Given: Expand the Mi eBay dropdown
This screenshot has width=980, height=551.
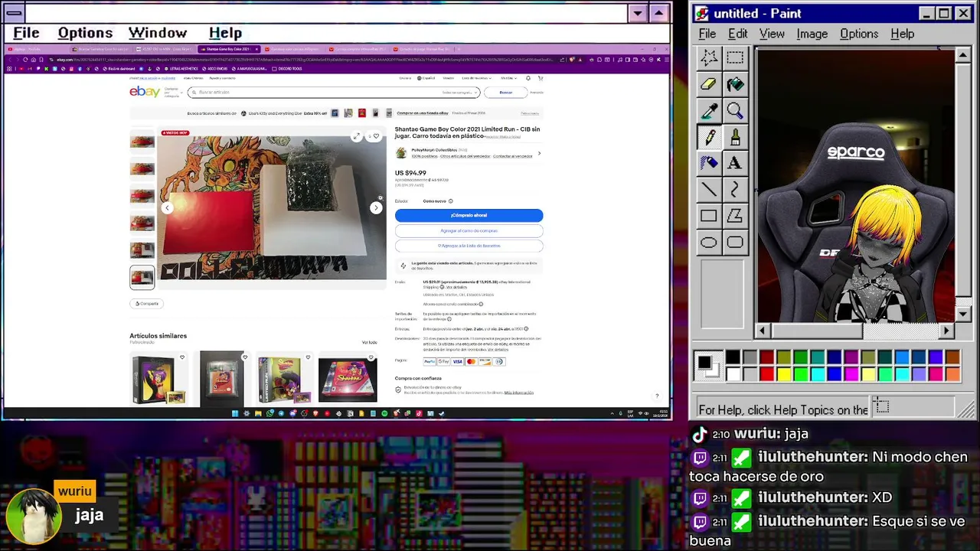Looking at the screenshot, I should pyautogui.click(x=508, y=78).
